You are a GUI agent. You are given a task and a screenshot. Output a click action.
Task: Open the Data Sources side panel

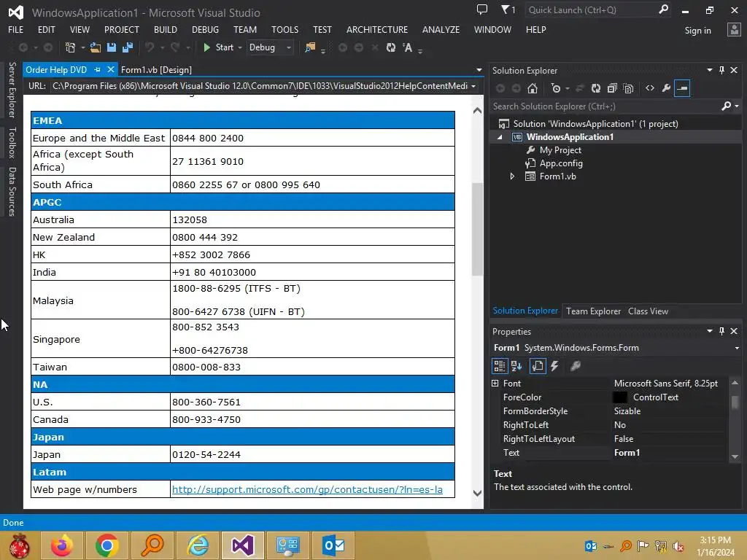tap(12, 192)
